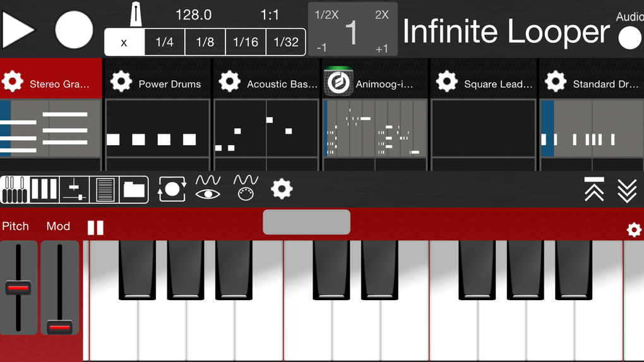Tap the 2X loop length button
The width and height of the screenshot is (644, 362).
coord(382,15)
